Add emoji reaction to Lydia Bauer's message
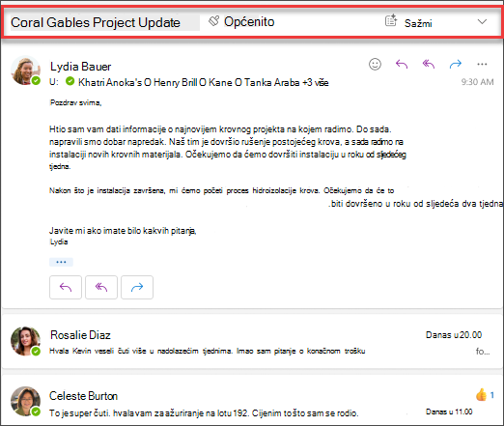Screen dimensions: 504x426 point(375,64)
